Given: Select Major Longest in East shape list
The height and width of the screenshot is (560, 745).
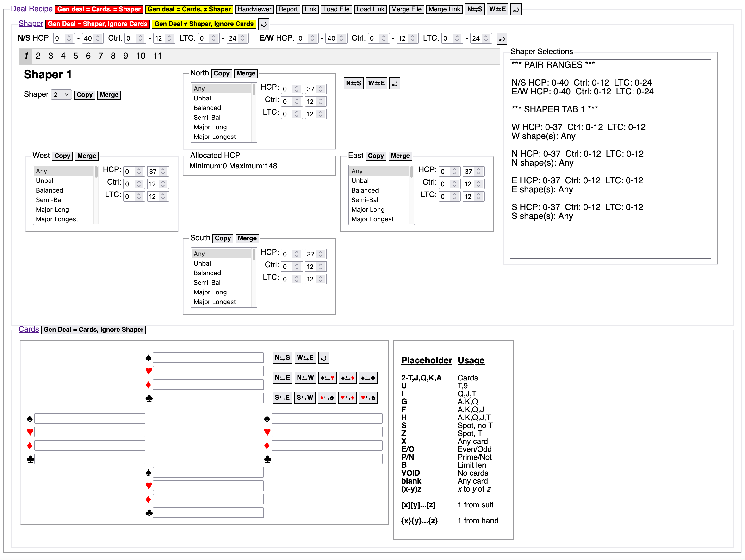Looking at the screenshot, I should (x=372, y=219).
